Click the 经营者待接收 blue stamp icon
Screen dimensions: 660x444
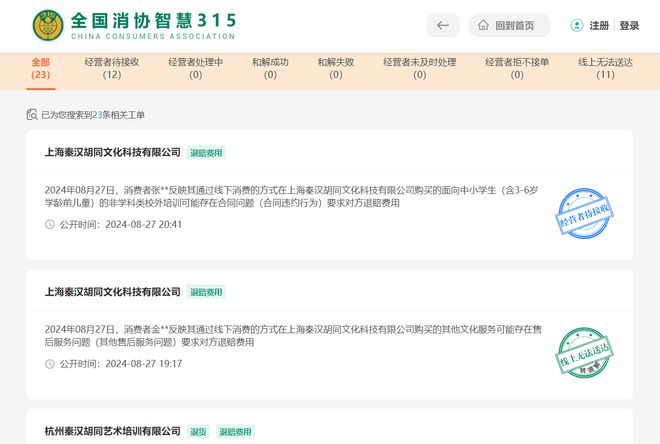pyautogui.click(x=584, y=213)
